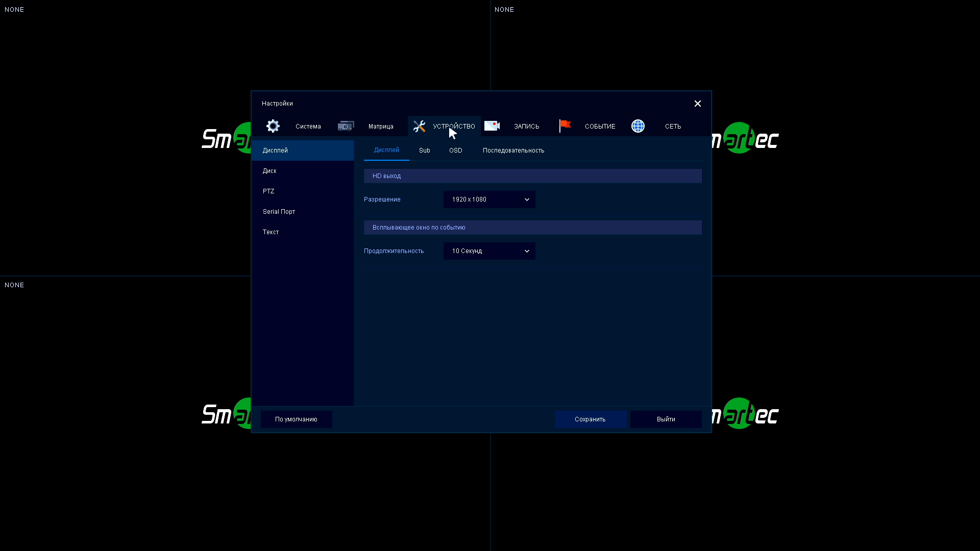Choose Текст in the left sidebar
Viewport: 980px width, 551px height.
(x=271, y=232)
